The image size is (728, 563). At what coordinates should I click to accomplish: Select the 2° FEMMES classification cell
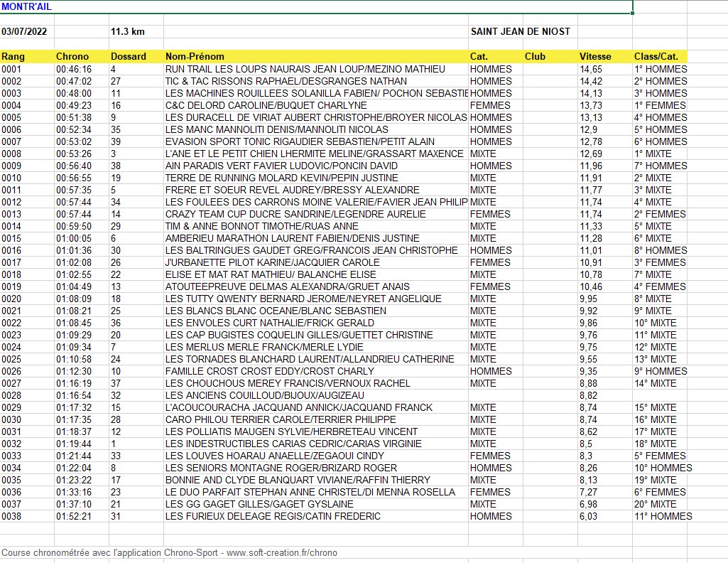pyautogui.click(x=661, y=214)
